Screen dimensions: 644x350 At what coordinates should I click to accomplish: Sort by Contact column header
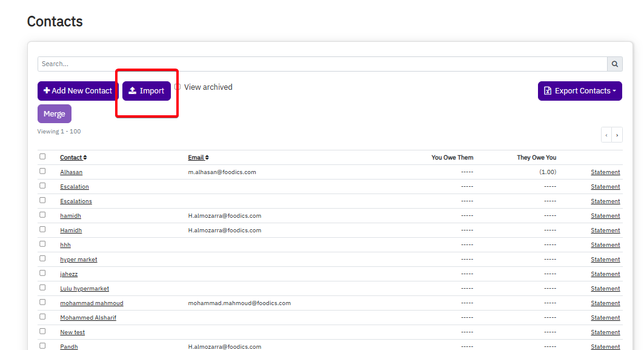[x=73, y=158]
